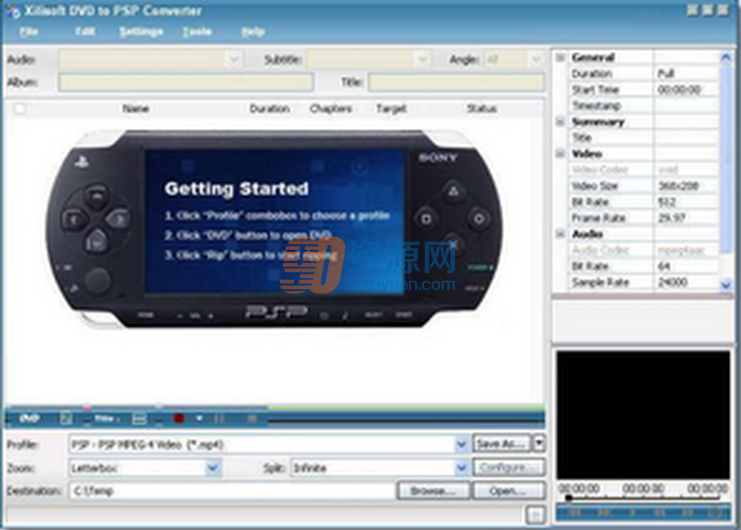
Task: Open the File menu
Action: [x=29, y=32]
